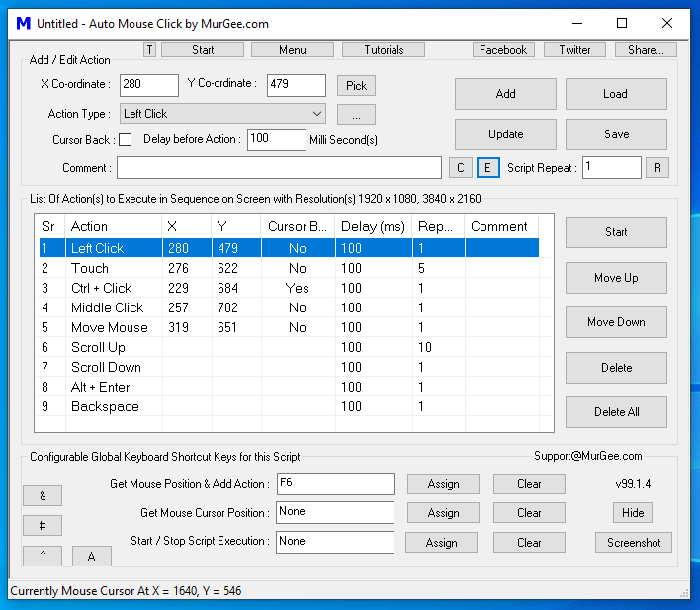Enable the Cursor Back checkbox

click(x=125, y=140)
